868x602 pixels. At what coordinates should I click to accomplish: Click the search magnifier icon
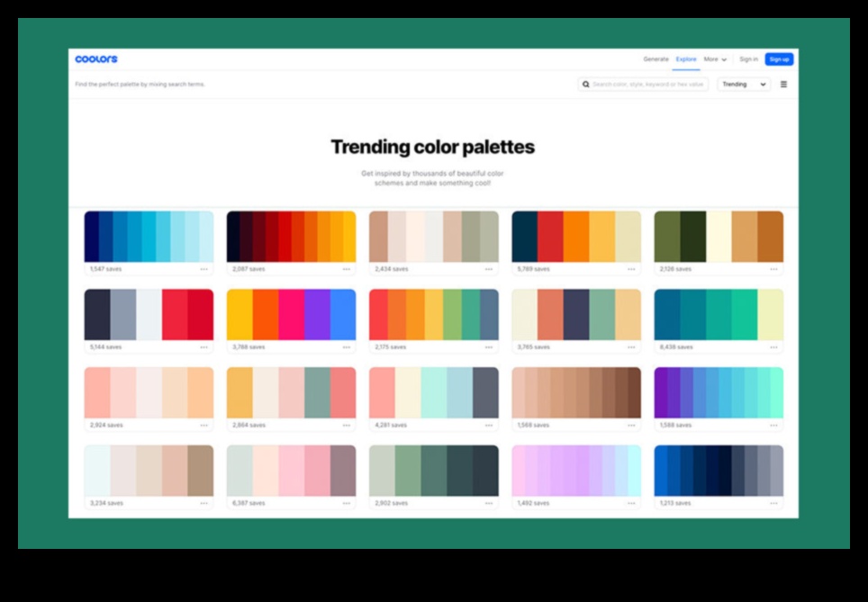point(586,84)
